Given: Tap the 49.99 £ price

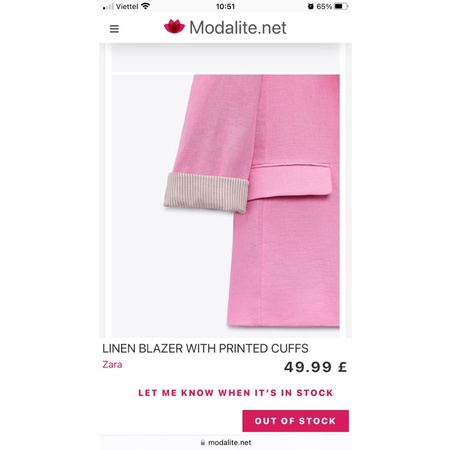Looking at the screenshot, I should 315,367.
